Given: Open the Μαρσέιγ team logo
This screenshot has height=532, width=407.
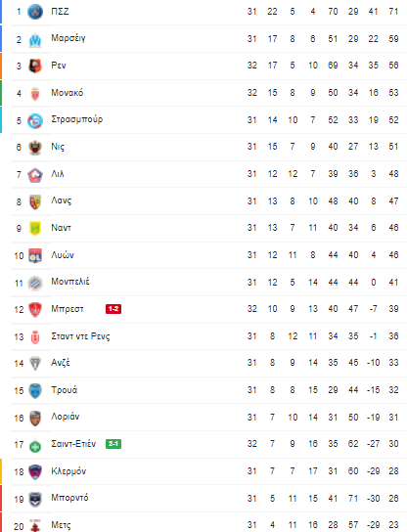Looking at the screenshot, I should (35, 39).
